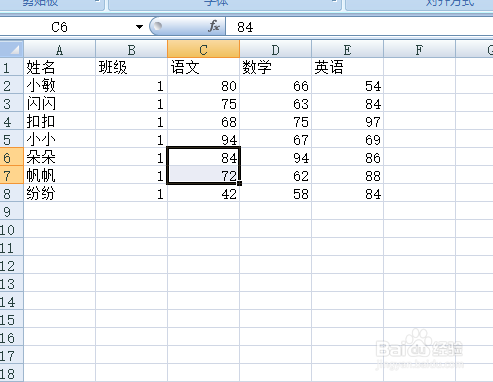Select row 7 header

pyautogui.click(x=12, y=175)
